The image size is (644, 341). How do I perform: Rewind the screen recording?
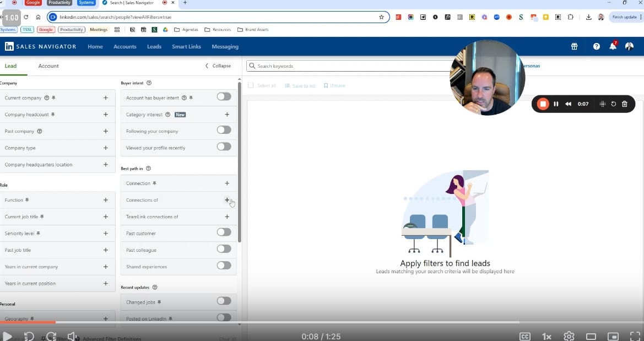click(x=568, y=104)
